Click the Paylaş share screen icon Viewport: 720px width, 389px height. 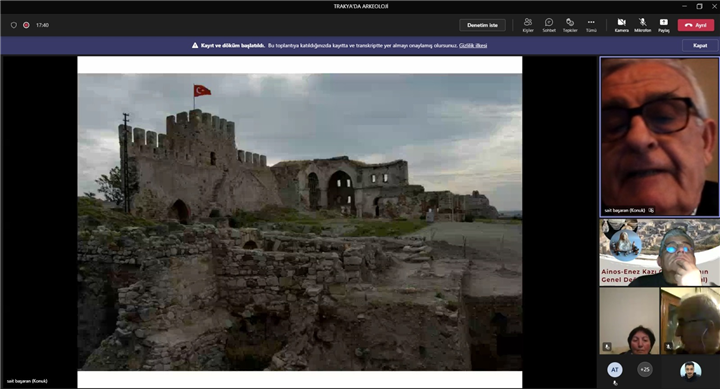[664, 25]
